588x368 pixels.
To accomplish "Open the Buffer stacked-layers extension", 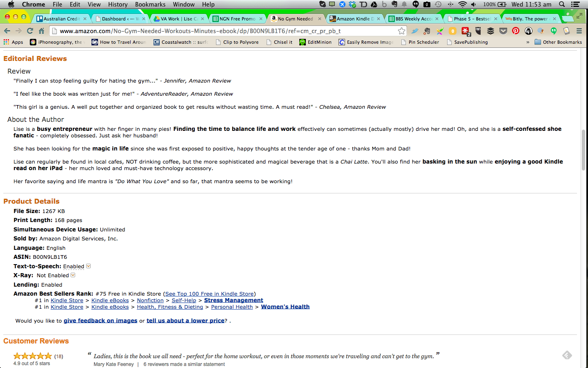I will 490,31.
